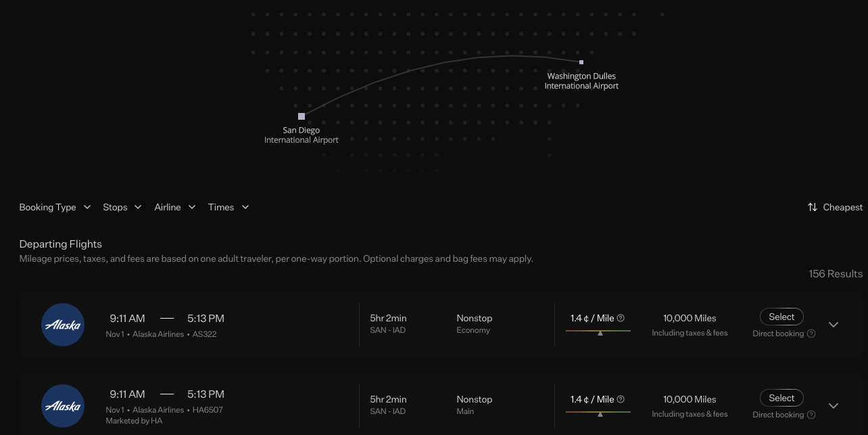This screenshot has width=868, height=435.
Task: Open the Stops filter dropdown
Action: click(122, 207)
